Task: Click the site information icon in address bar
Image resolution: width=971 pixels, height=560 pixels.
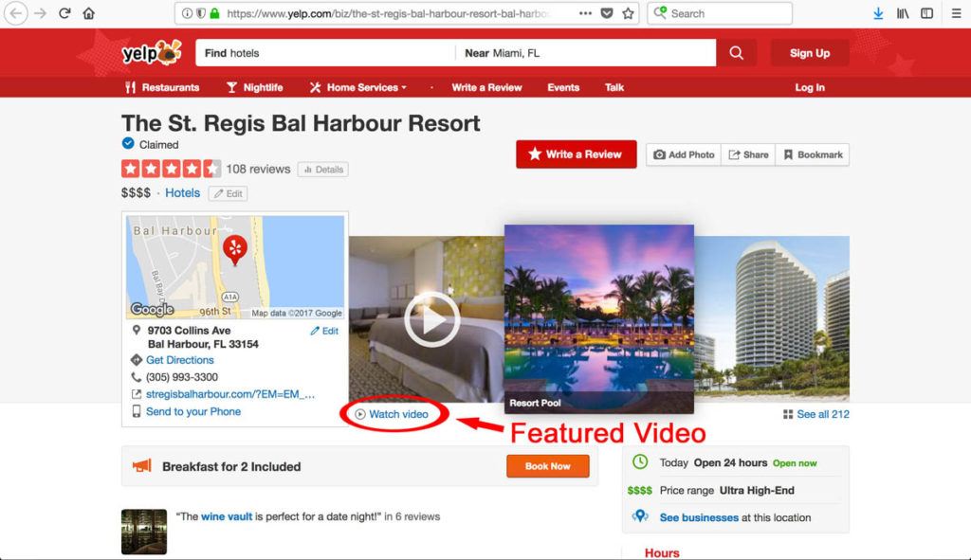Action: [187, 13]
